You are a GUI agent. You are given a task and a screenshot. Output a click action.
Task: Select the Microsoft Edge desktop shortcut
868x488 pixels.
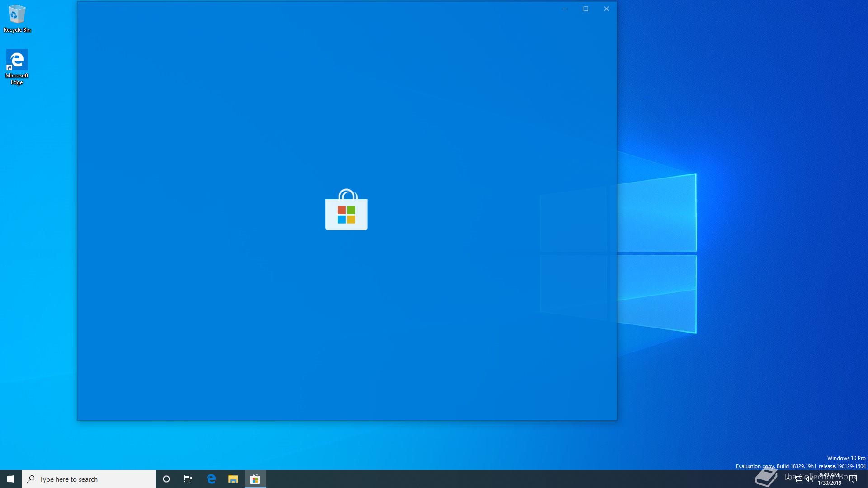(x=17, y=67)
